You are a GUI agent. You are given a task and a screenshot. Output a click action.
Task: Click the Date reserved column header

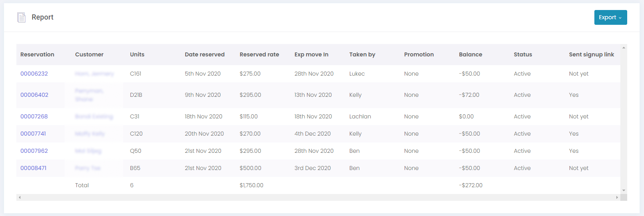tap(205, 54)
